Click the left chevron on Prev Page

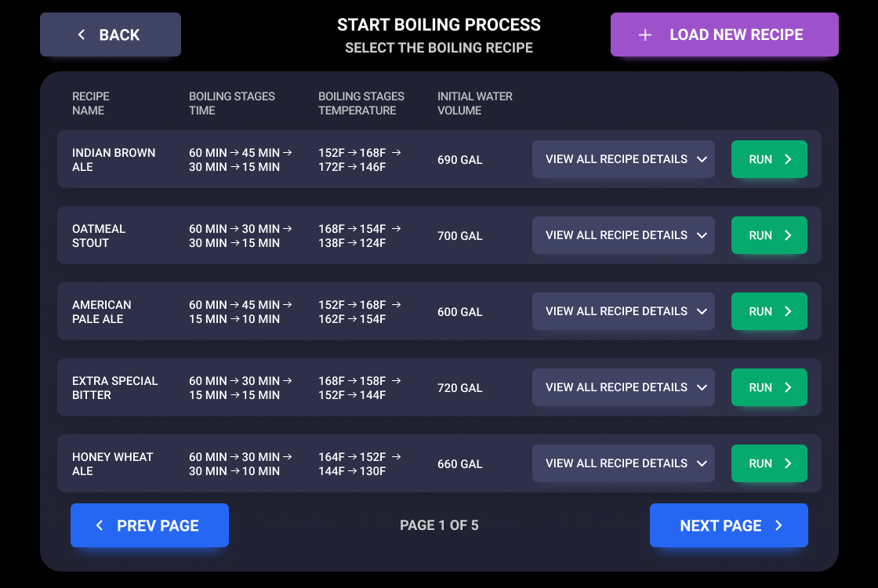coord(100,525)
